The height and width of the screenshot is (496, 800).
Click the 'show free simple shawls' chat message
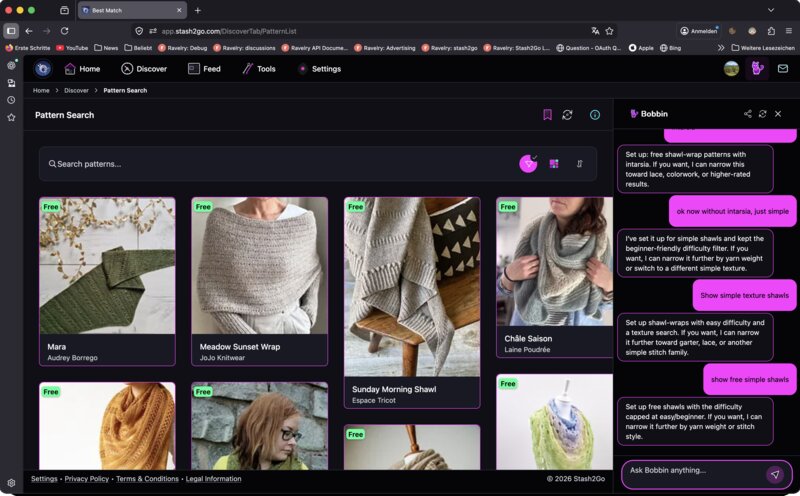click(749, 379)
